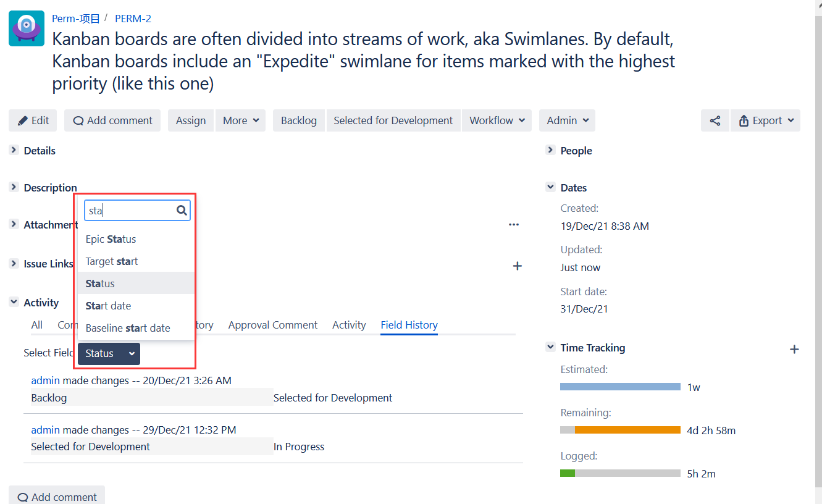
Task: Switch to Approval Comment tab
Action: click(x=273, y=325)
